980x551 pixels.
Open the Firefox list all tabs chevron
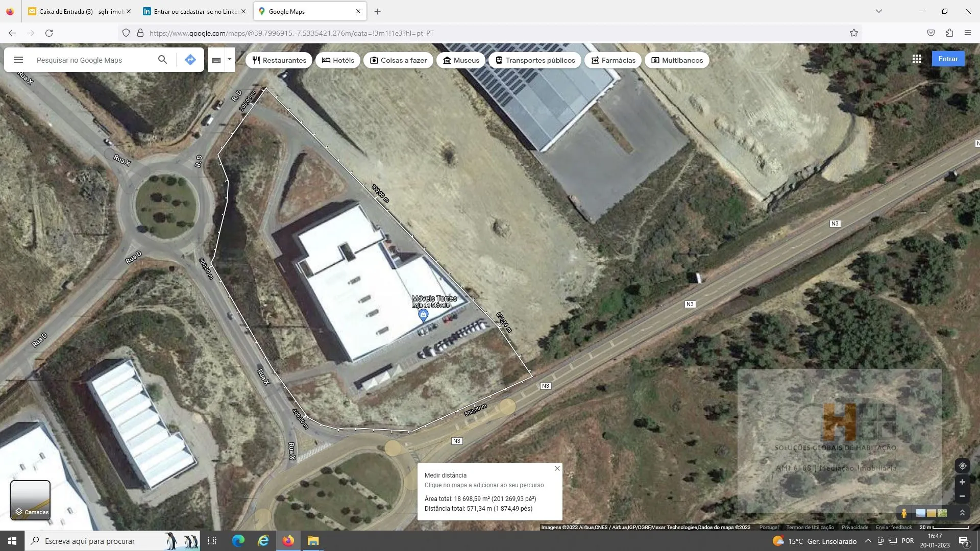coord(879,11)
